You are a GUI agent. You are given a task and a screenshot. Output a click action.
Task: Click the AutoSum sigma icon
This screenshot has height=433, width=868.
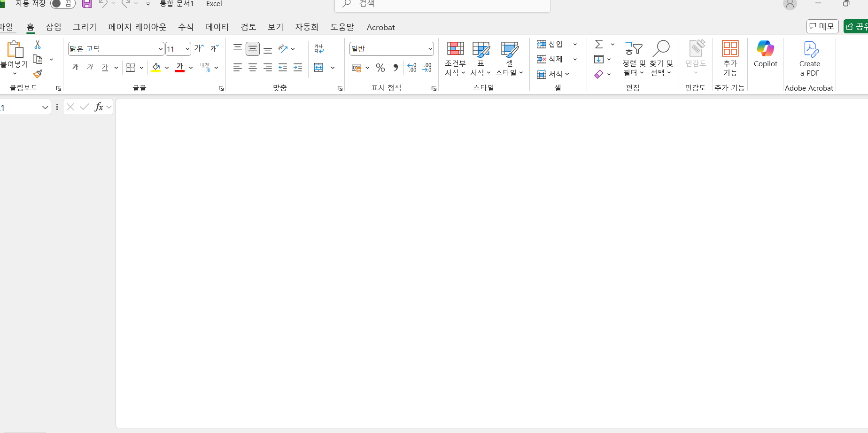pyautogui.click(x=599, y=44)
